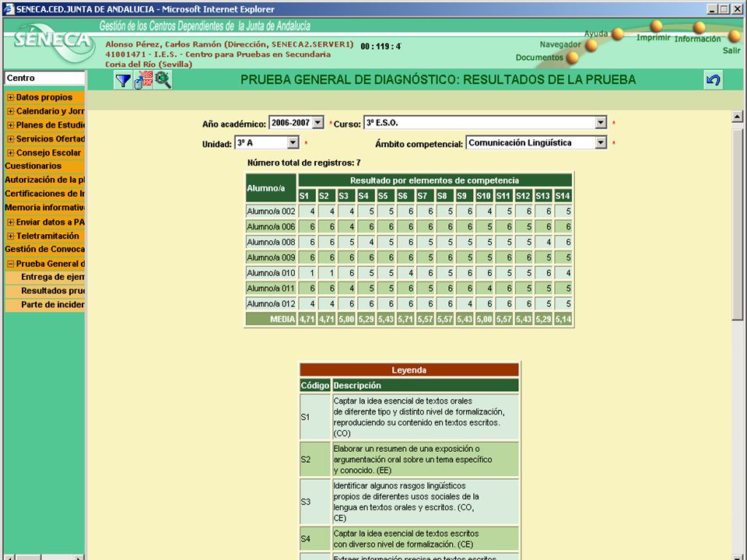Click the Información orange ball
Screen dimensions: 747x560
[x=699, y=27]
